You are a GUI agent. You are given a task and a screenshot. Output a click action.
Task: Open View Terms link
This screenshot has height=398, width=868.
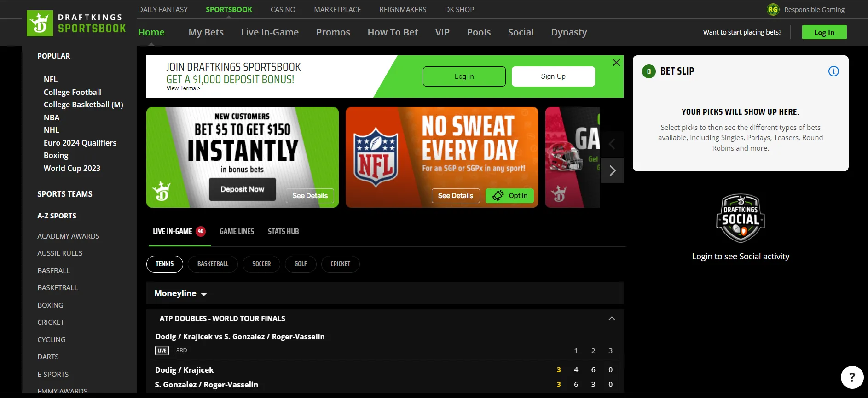pos(183,88)
